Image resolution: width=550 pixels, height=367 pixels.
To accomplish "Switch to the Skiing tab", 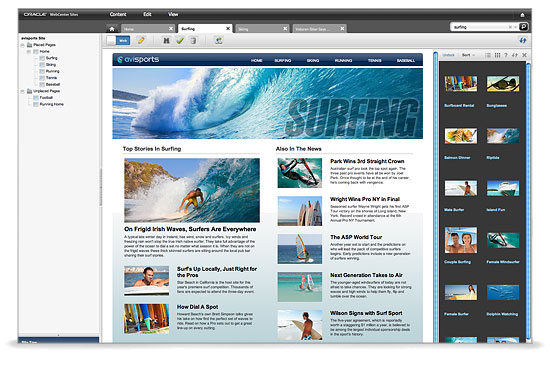I will tap(262, 29).
